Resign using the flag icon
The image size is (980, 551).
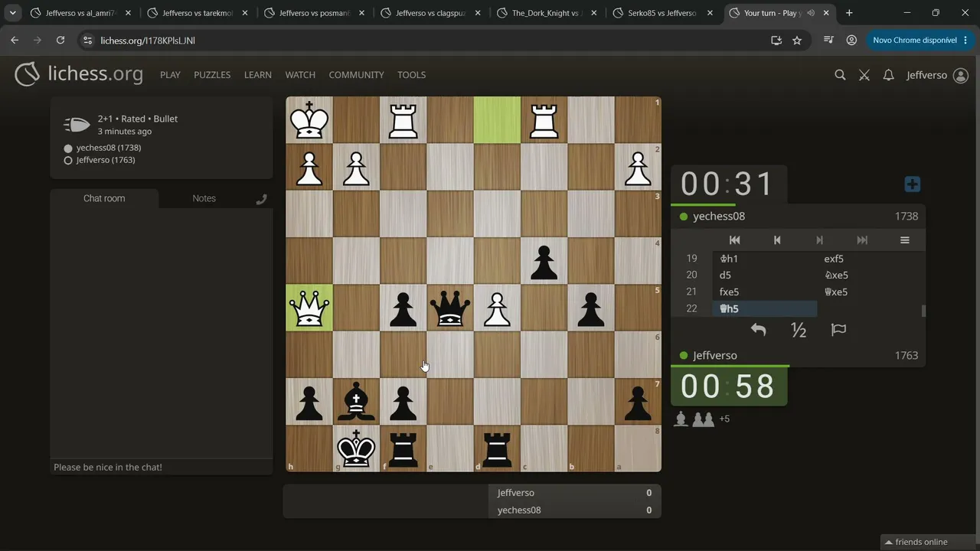[838, 330]
